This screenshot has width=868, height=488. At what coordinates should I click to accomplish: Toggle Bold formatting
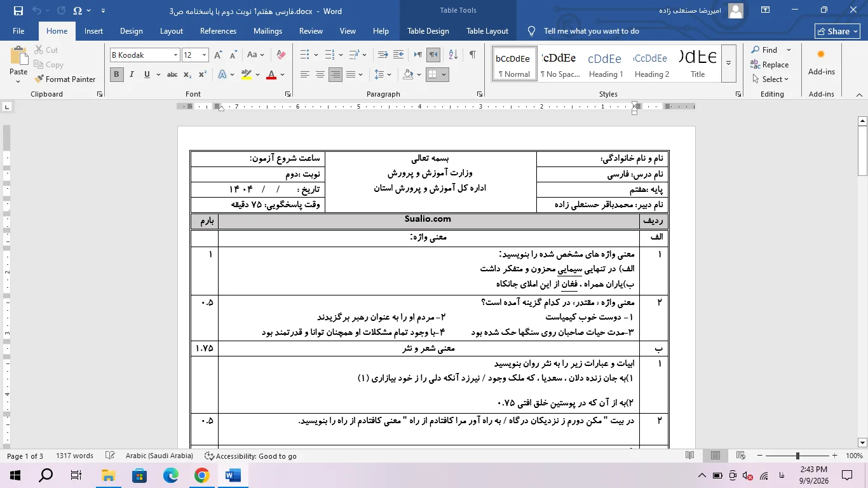click(x=117, y=74)
